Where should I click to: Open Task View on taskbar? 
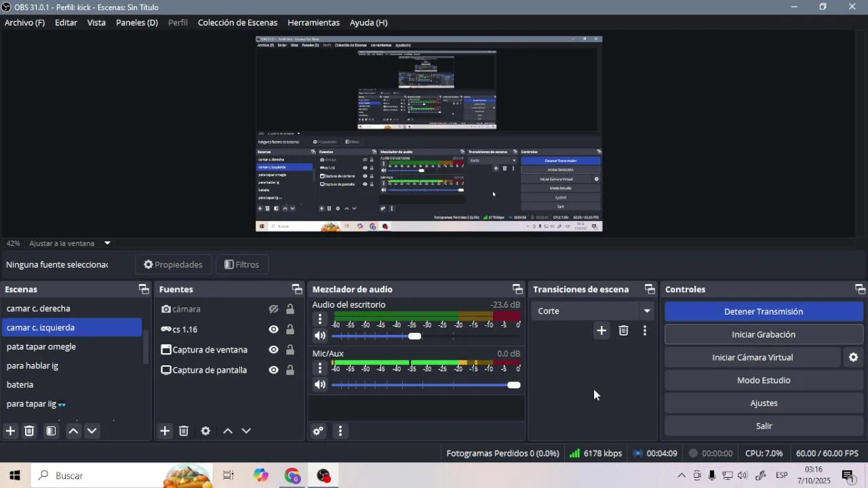pyautogui.click(x=229, y=476)
